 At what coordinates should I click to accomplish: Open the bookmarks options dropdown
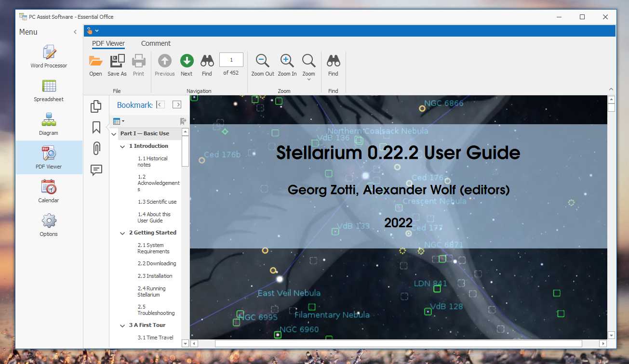coord(119,121)
